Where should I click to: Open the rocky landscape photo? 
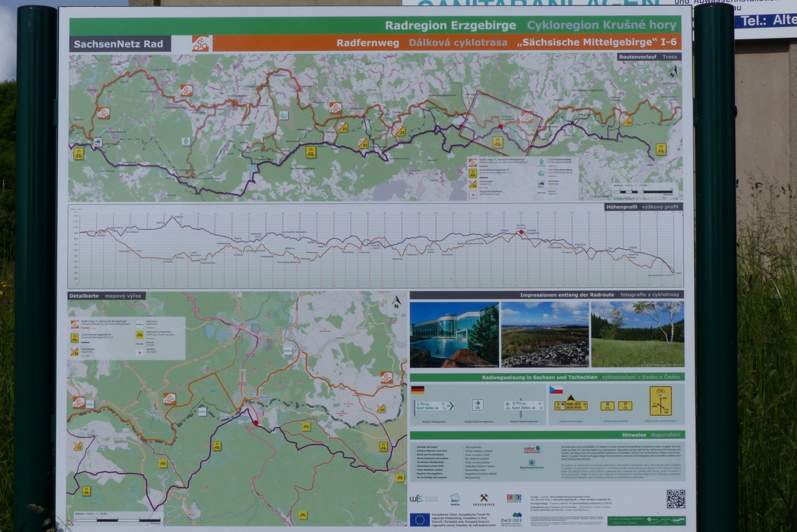(545, 334)
